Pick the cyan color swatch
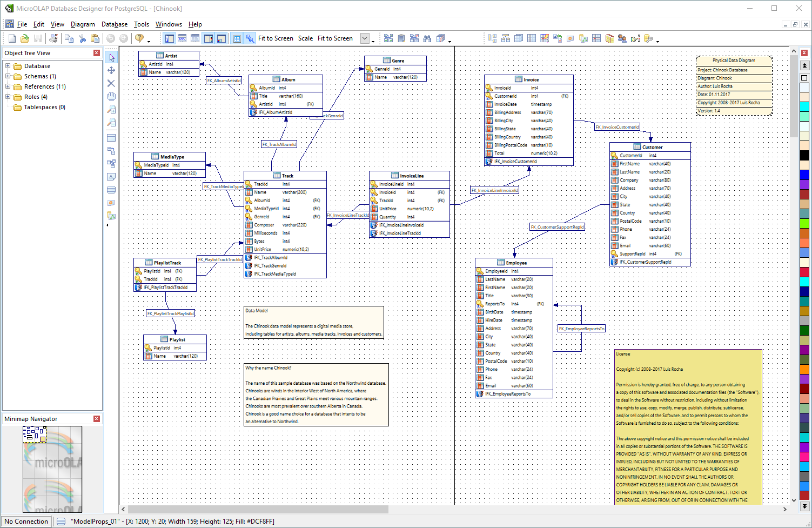Screen dimensions: 812x528 (x=804, y=107)
